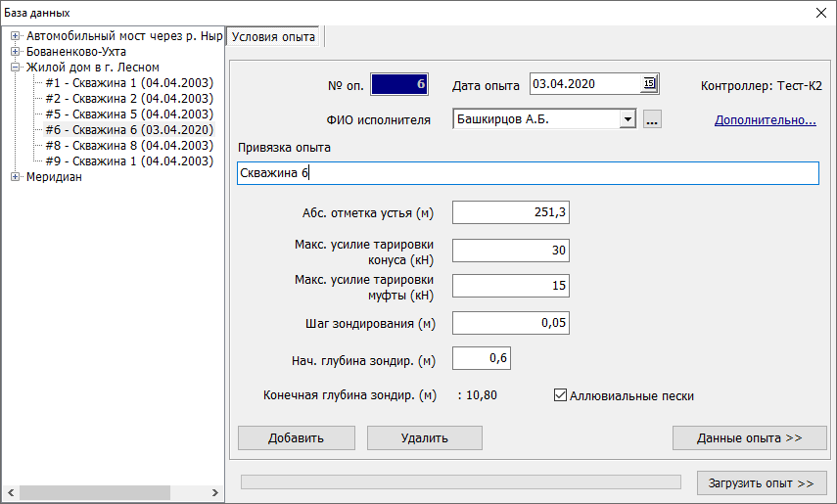This screenshot has height=504, width=837.
Task: Close the База данных window
Action: 820,13
